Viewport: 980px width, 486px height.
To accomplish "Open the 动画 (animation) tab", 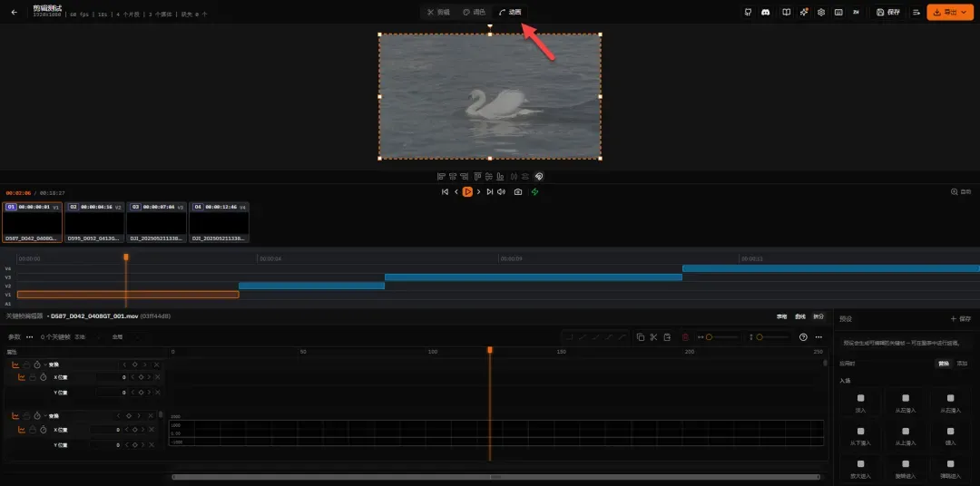I will (x=510, y=12).
